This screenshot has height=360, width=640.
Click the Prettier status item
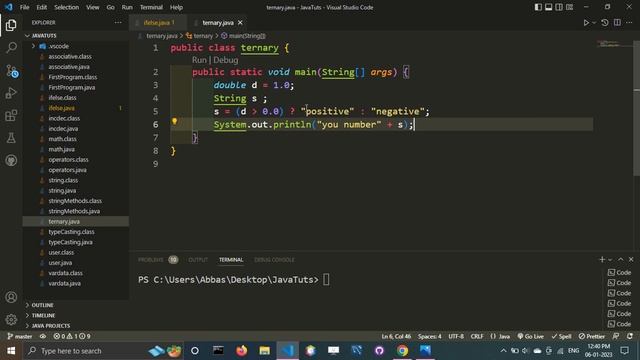tap(591, 336)
